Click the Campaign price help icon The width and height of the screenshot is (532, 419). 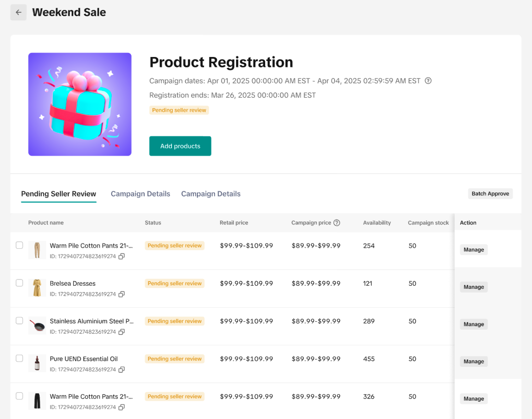[x=337, y=223]
